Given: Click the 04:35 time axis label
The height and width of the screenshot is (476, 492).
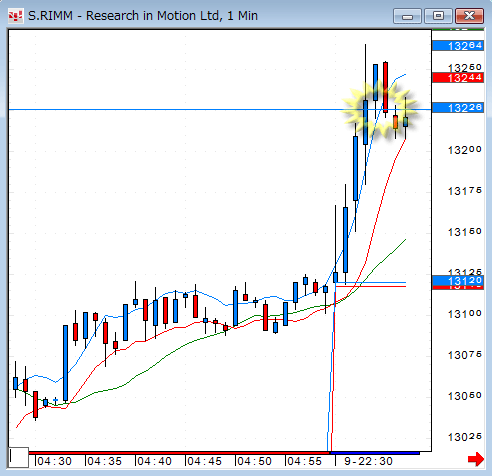Looking at the screenshot, I should (x=104, y=461).
